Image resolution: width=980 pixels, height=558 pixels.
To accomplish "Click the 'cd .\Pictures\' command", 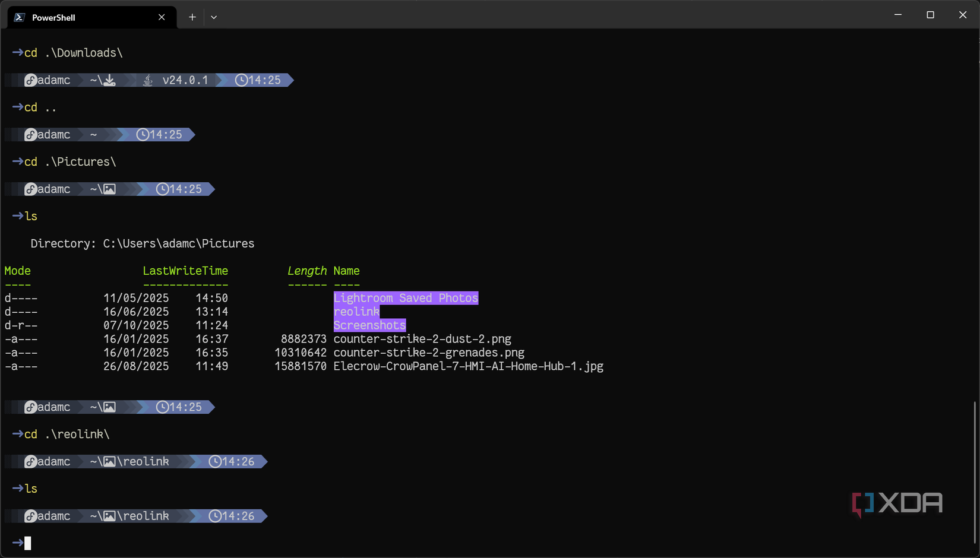I will pyautogui.click(x=70, y=162).
